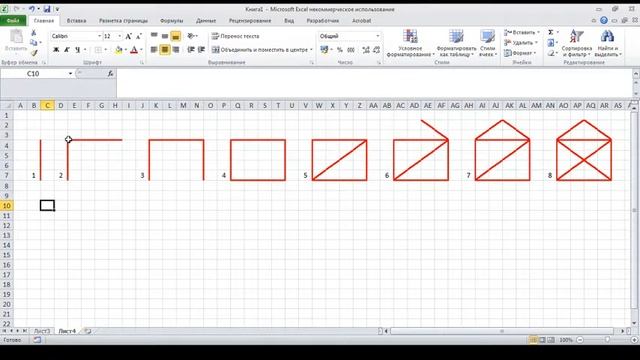Switch to the Формулы tab
Screen dimensions: 640x360
point(171,20)
